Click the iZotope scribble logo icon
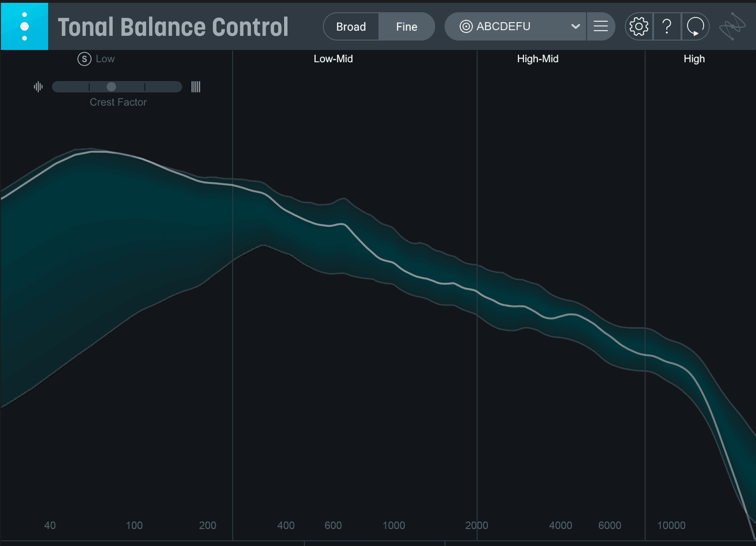This screenshot has width=756, height=546. [732, 26]
